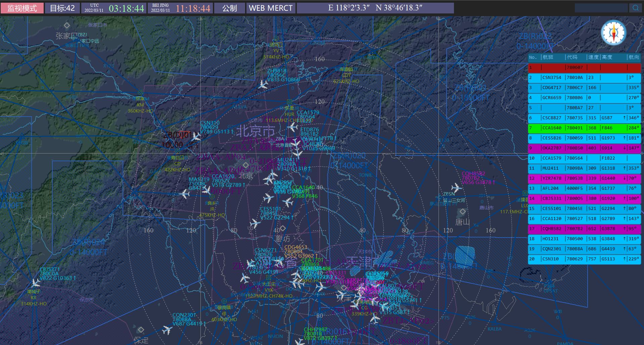Toggle the 监视模式 mode button
This screenshot has height=345, width=644.
(22, 8)
